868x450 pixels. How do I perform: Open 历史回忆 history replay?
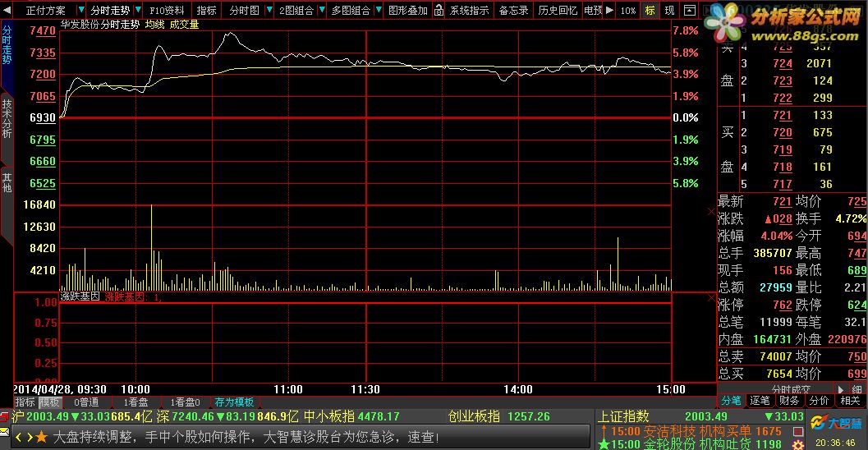coord(558,10)
